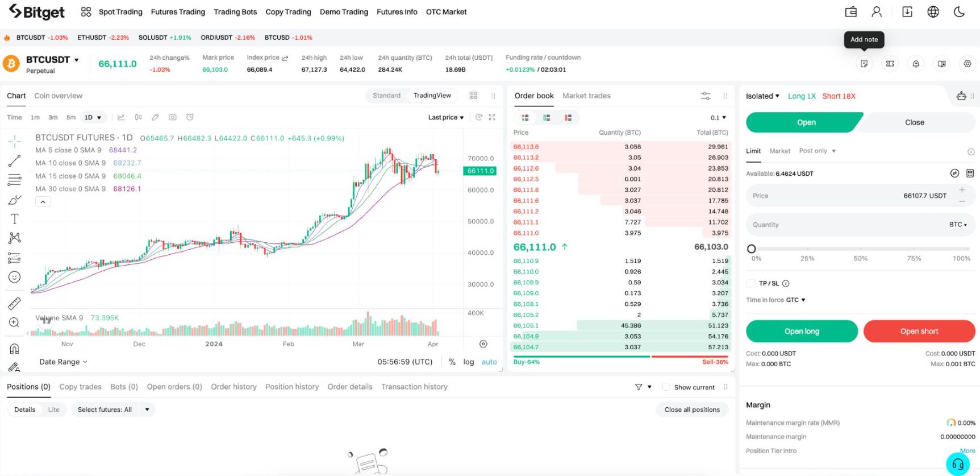The width and height of the screenshot is (980, 476).
Task: Expand the chart to fullscreen
Action: tap(492, 117)
